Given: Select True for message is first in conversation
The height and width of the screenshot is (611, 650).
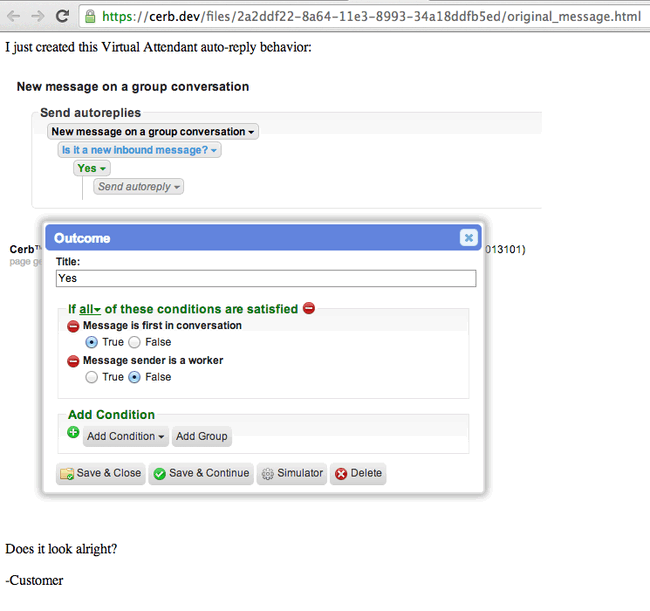Looking at the screenshot, I should [x=91, y=342].
